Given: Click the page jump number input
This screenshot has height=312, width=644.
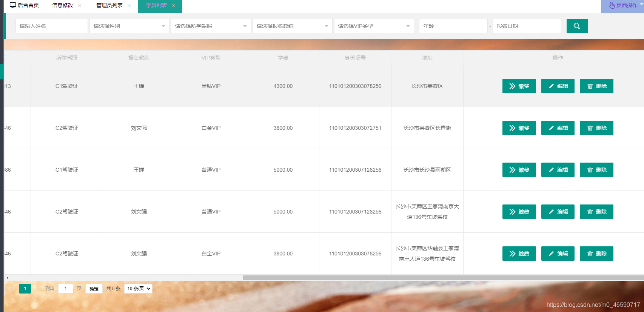Looking at the screenshot, I should tap(66, 289).
